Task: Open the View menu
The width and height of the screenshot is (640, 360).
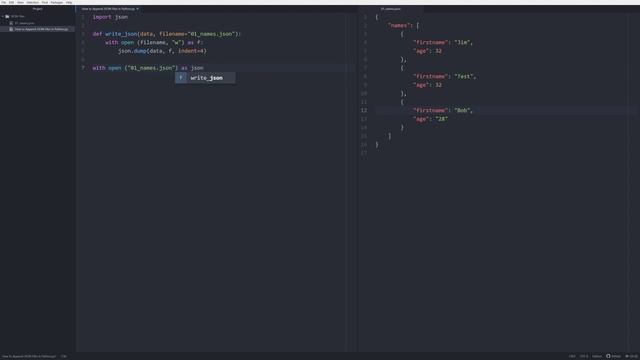Action: click(x=20, y=2)
